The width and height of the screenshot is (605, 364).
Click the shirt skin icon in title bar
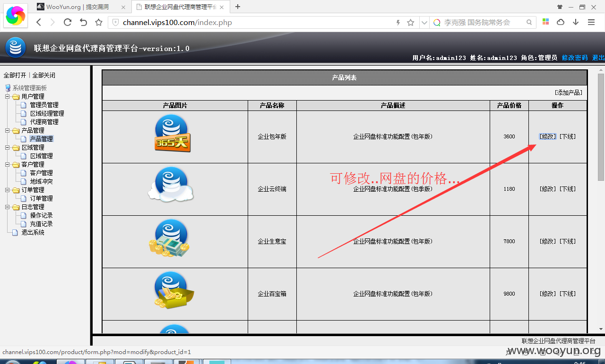tap(560, 7)
